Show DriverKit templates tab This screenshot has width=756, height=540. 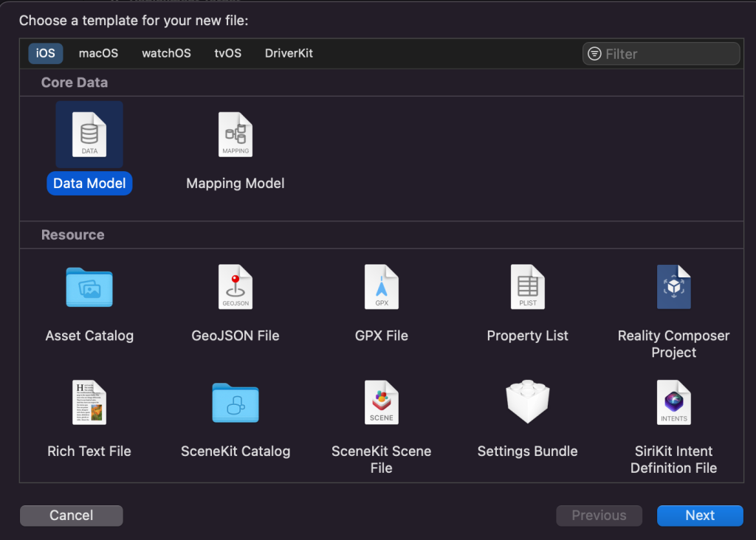[289, 53]
